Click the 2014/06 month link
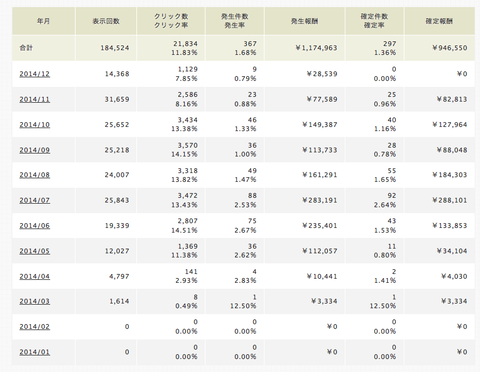480x372 pixels. pyautogui.click(x=35, y=226)
